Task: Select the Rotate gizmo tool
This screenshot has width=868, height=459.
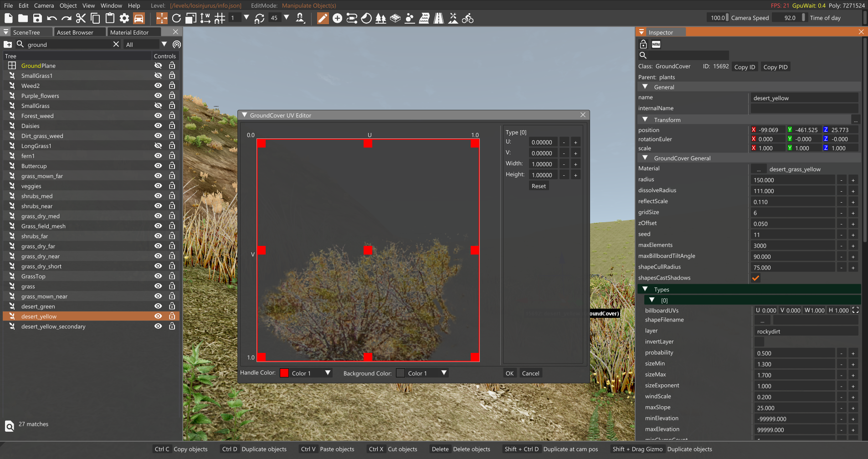Action: click(x=176, y=18)
